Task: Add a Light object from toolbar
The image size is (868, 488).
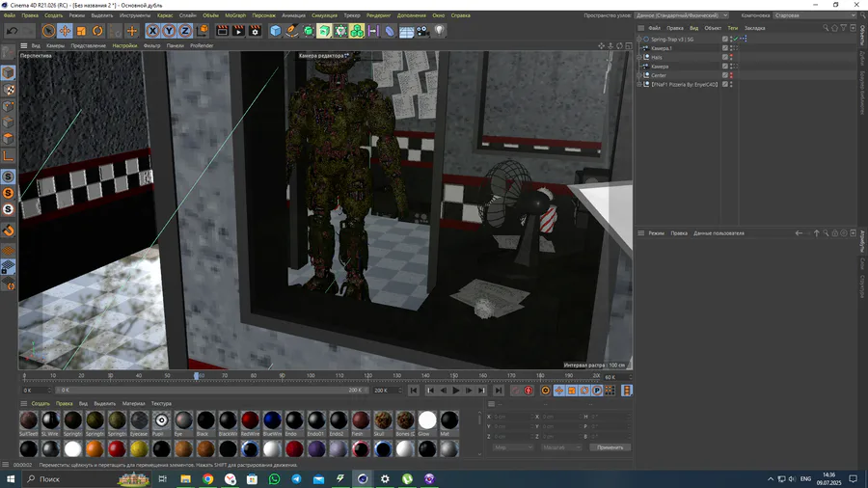Action: (439, 31)
